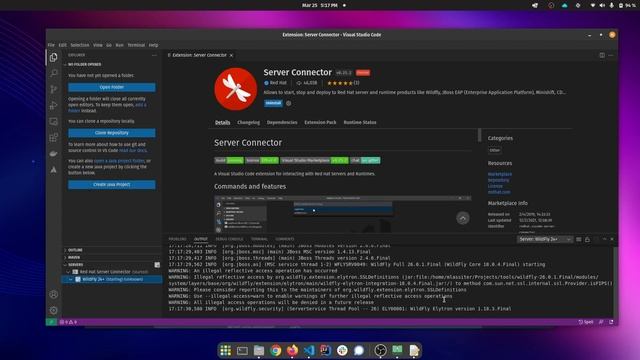Close the Extension: Server Connector tab
640x360 pixels.
pyautogui.click(x=231, y=55)
